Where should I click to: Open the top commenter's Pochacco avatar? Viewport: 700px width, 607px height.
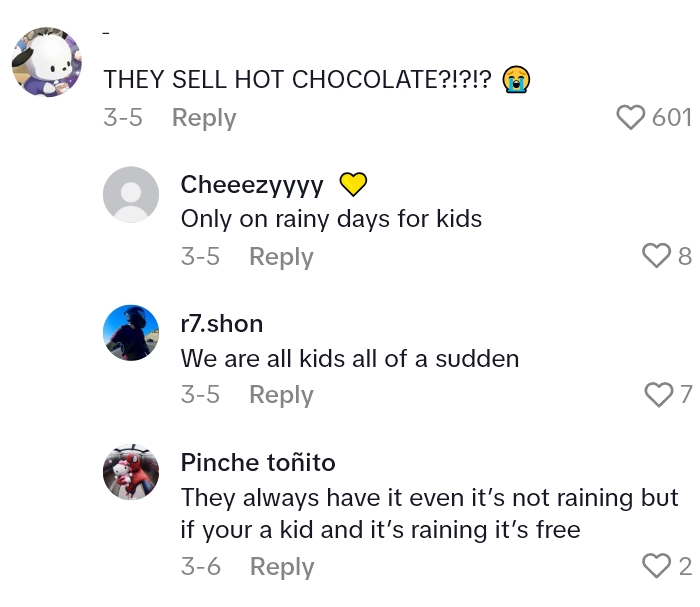tap(46, 62)
